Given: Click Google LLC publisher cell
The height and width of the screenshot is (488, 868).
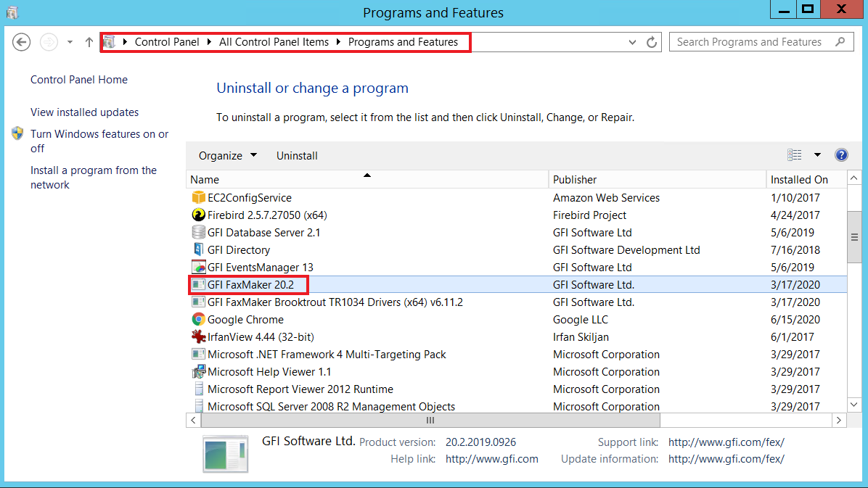Looking at the screenshot, I should (580, 319).
